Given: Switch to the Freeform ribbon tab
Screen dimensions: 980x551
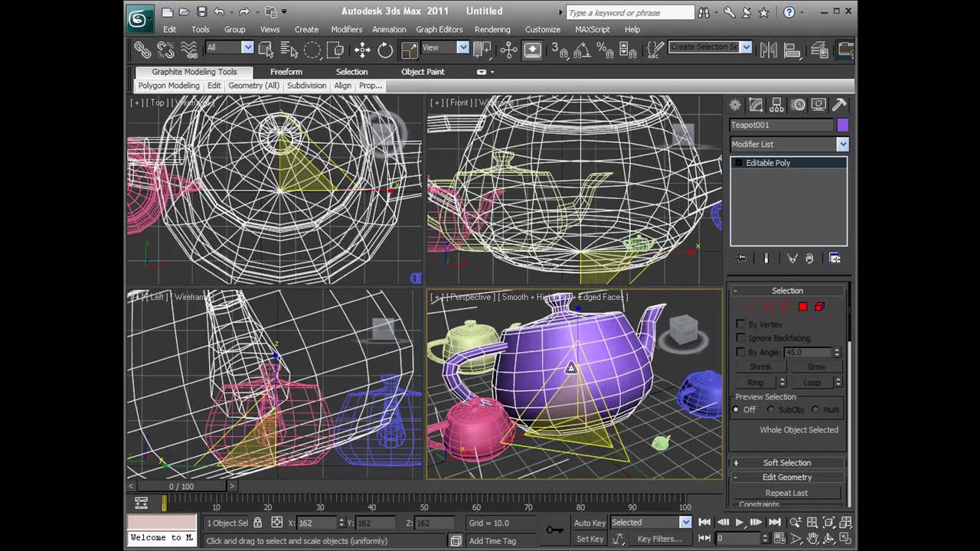Looking at the screenshot, I should (286, 72).
